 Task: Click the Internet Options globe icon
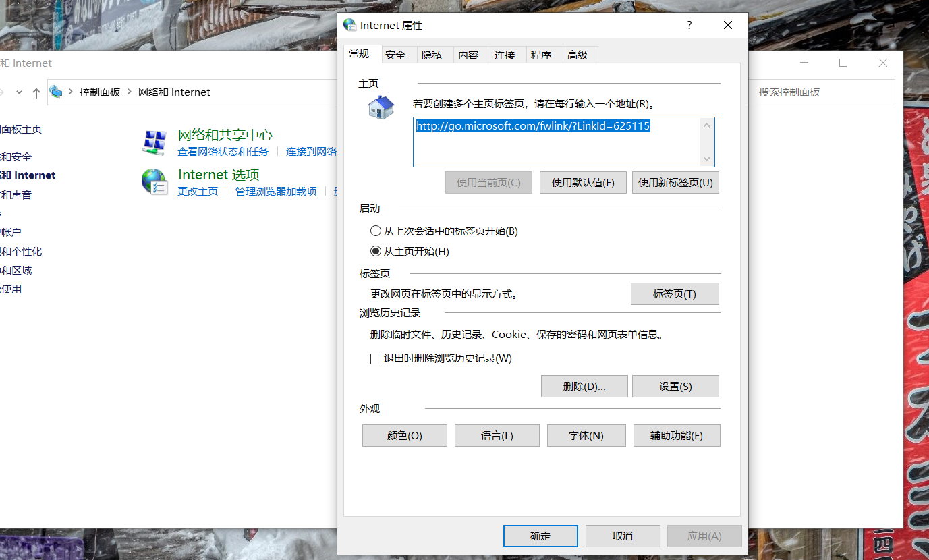point(154,182)
